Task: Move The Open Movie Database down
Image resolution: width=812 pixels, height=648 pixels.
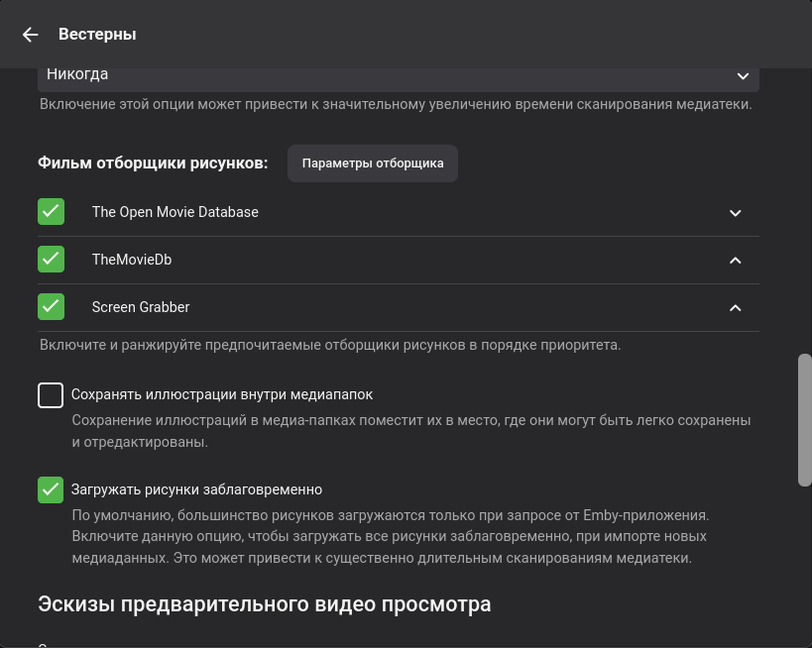Action: pos(735,213)
